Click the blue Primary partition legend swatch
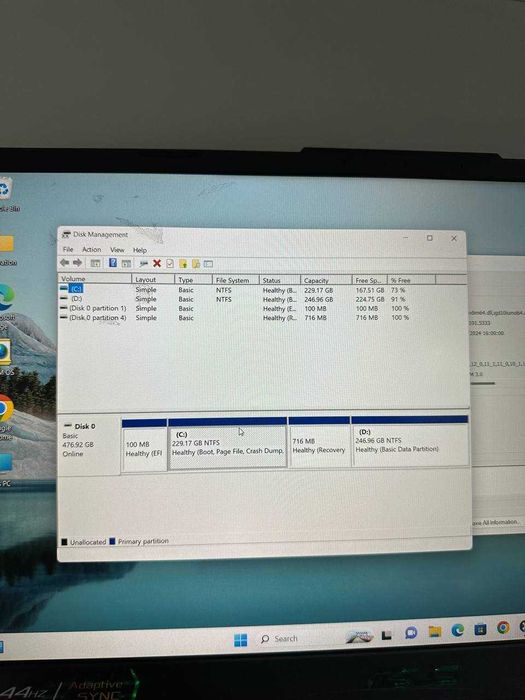Viewport: 525px width, 700px height. 112,542
